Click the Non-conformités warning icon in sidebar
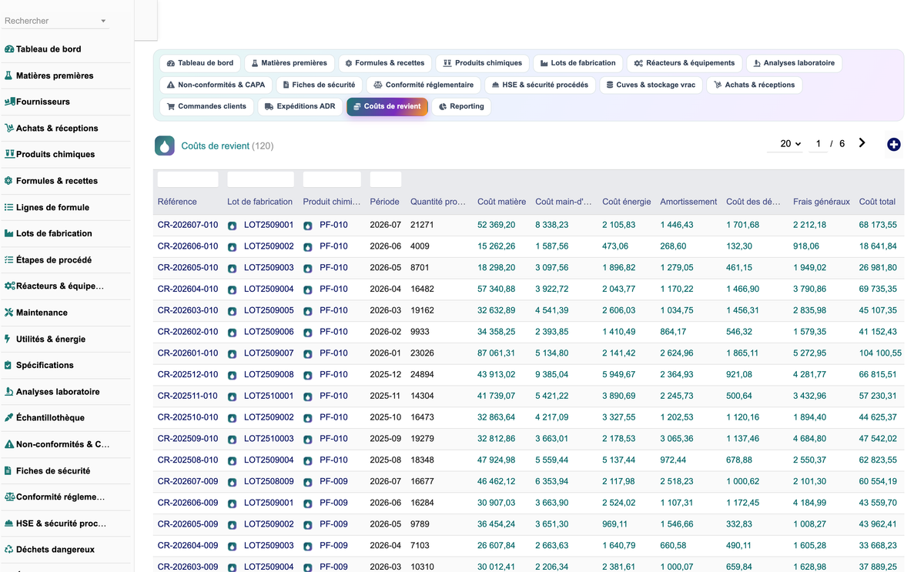The image size is (924, 572). 9,444
